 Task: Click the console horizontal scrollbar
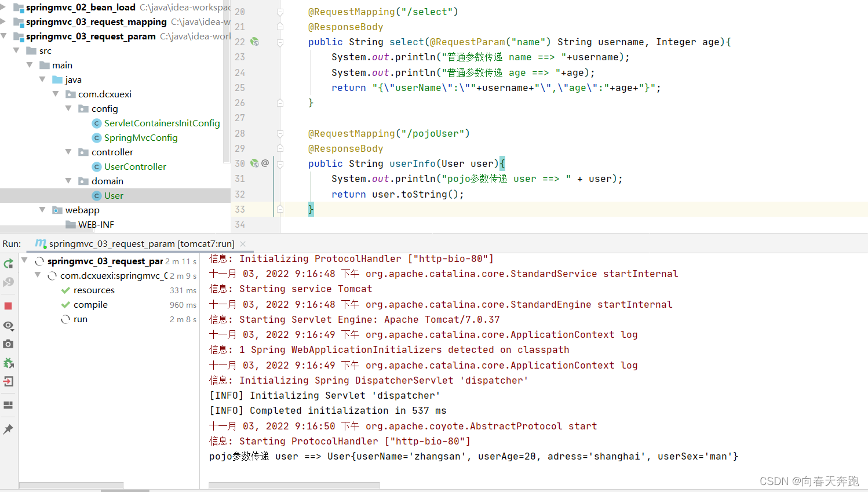tap(294, 486)
